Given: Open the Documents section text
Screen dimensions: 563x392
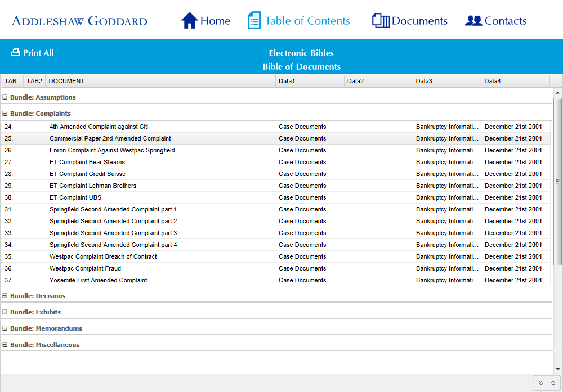Looking at the screenshot, I should pos(420,21).
